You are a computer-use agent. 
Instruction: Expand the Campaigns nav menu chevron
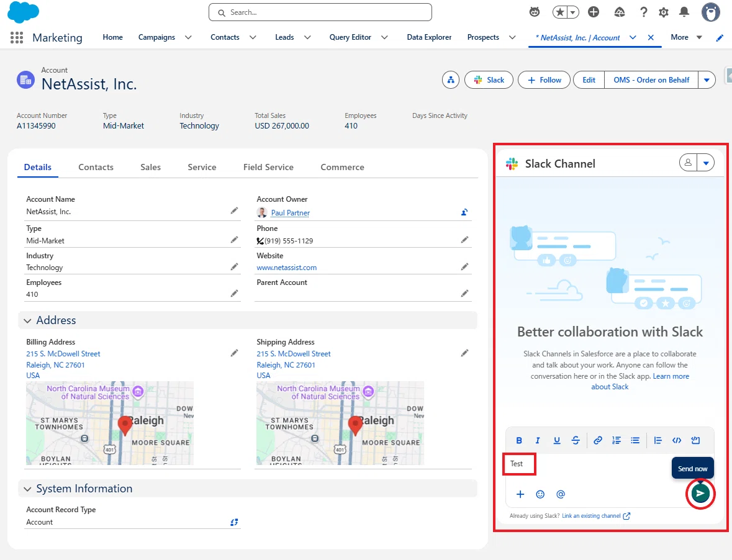[188, 37]
